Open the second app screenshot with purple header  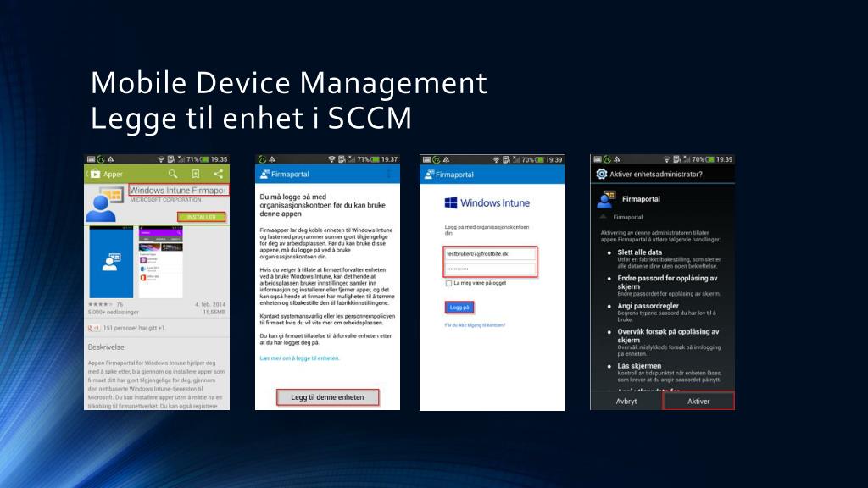coord(160,262)
